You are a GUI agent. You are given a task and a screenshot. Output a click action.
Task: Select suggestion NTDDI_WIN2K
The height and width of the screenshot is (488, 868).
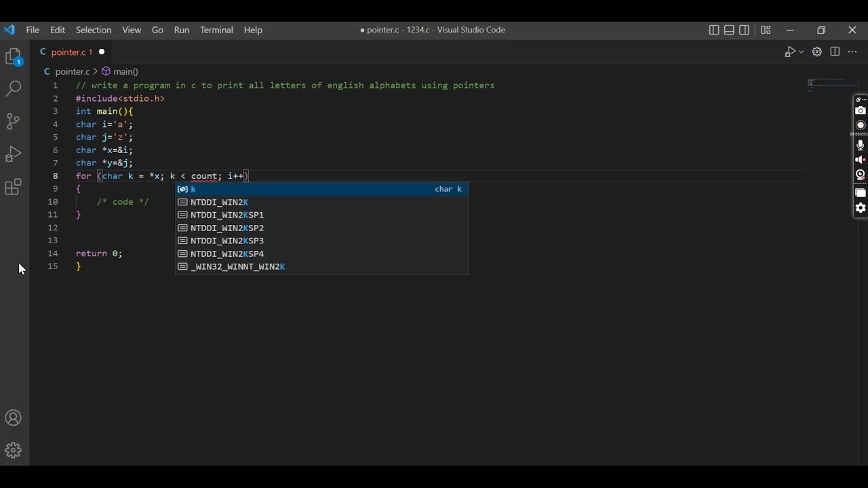pyautogui.click(x=322, y=202)
